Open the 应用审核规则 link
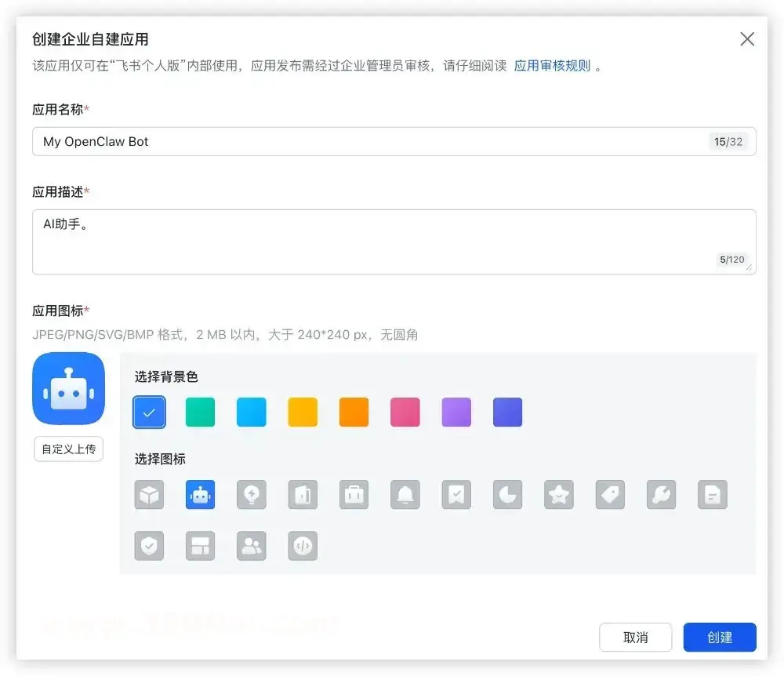784x676 pixels. coord(553,66)
